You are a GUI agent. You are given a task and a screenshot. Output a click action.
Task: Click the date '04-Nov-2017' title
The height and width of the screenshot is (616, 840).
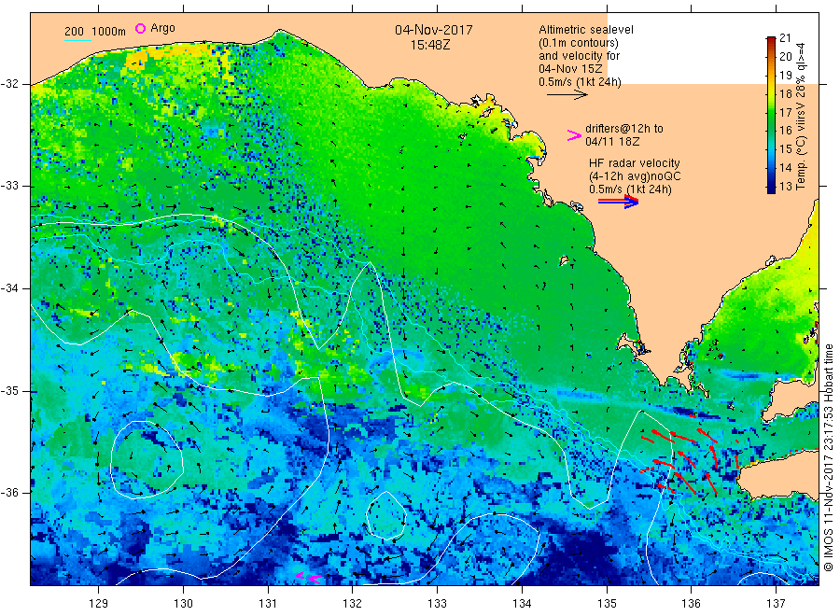(x=434, y=30)
